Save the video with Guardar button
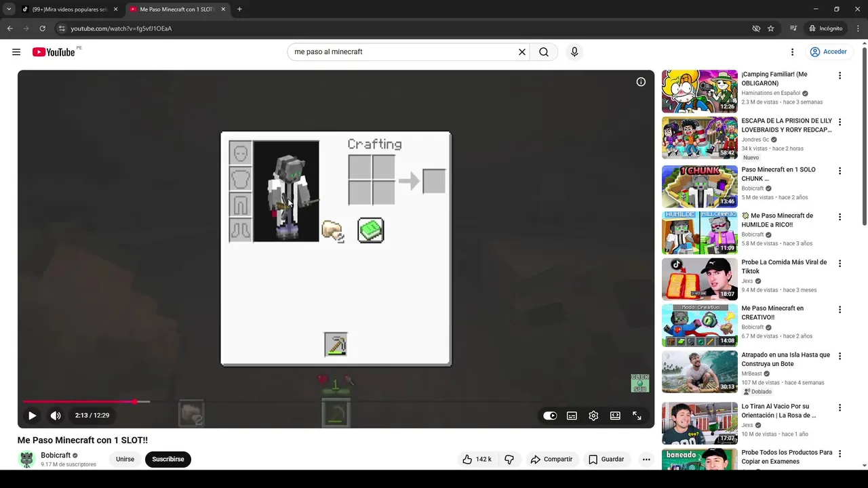 [x=606, y=460]
